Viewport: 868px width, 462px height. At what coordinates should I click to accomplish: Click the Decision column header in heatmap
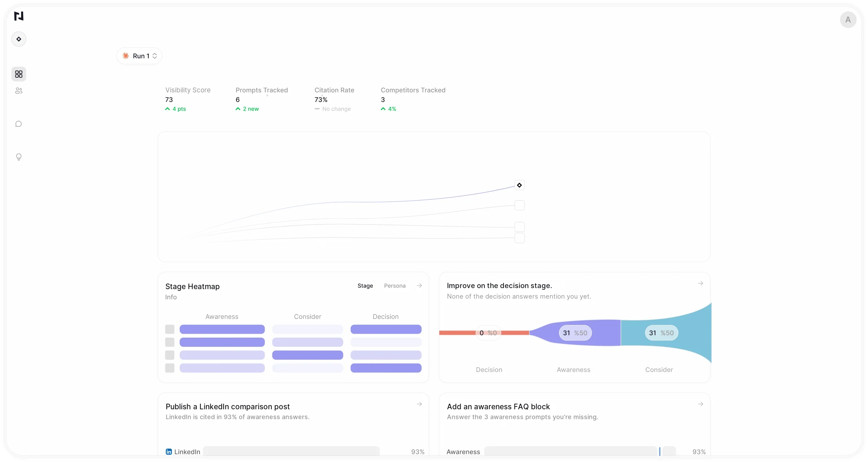point(386,317)
